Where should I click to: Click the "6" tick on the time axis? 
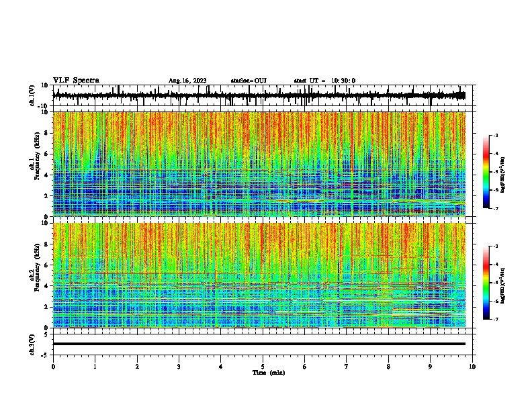(305, 367)
